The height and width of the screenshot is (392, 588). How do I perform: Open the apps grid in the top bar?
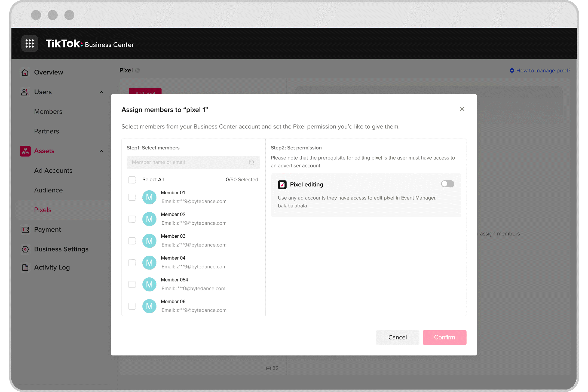point(30,44)
